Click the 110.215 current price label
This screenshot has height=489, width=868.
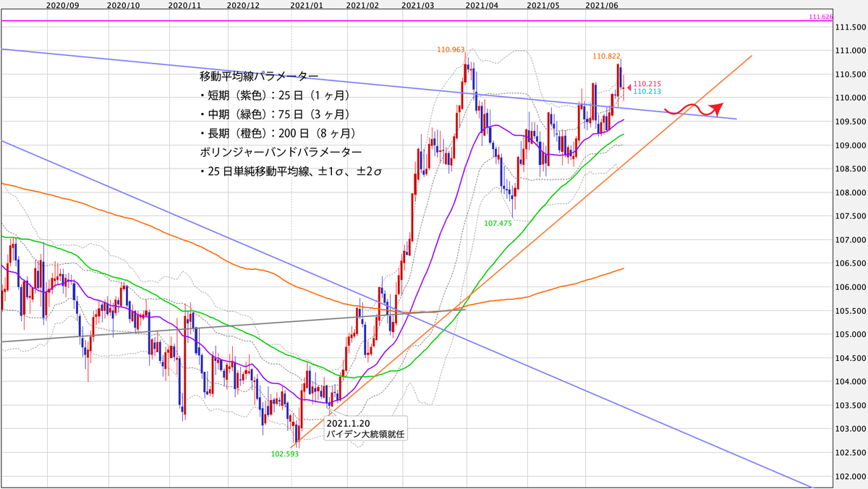[647, 84]
